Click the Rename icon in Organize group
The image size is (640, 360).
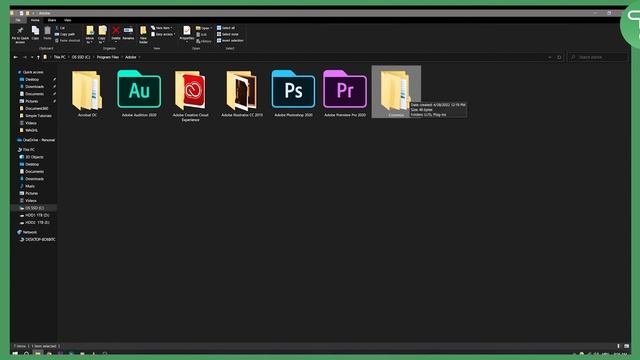128,33
